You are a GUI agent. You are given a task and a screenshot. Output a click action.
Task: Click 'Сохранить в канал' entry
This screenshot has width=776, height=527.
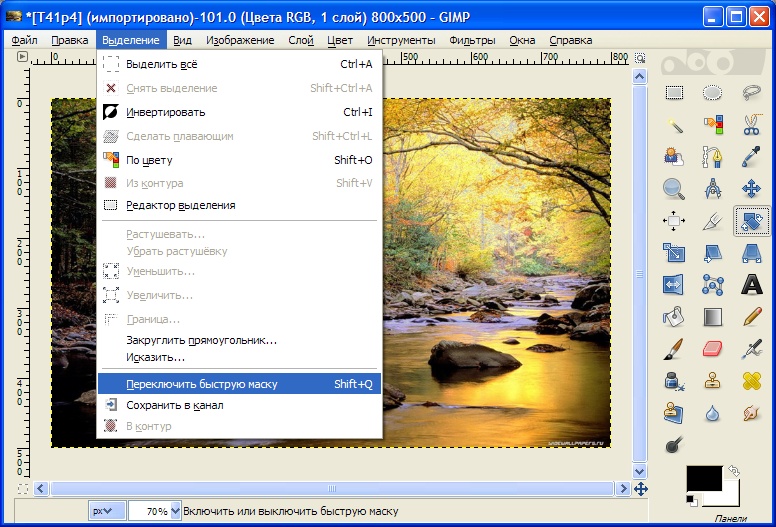point(174,405)
